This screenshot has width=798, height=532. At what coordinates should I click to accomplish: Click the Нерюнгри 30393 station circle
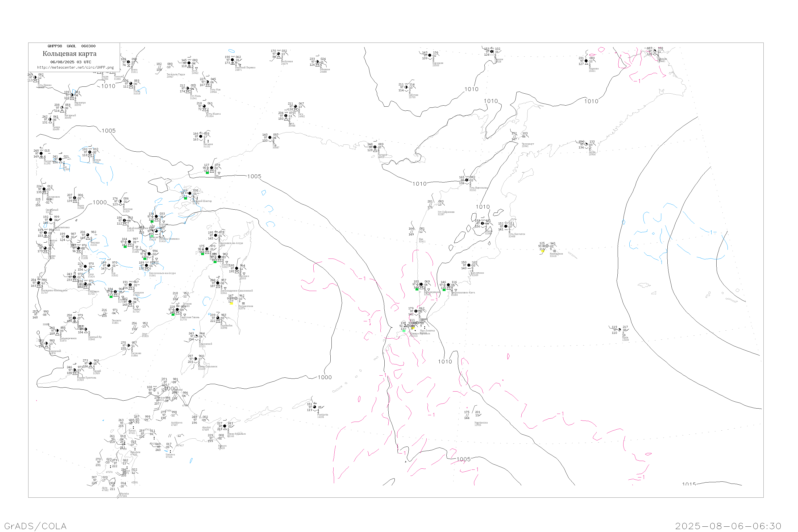click(x=72, y=95)
